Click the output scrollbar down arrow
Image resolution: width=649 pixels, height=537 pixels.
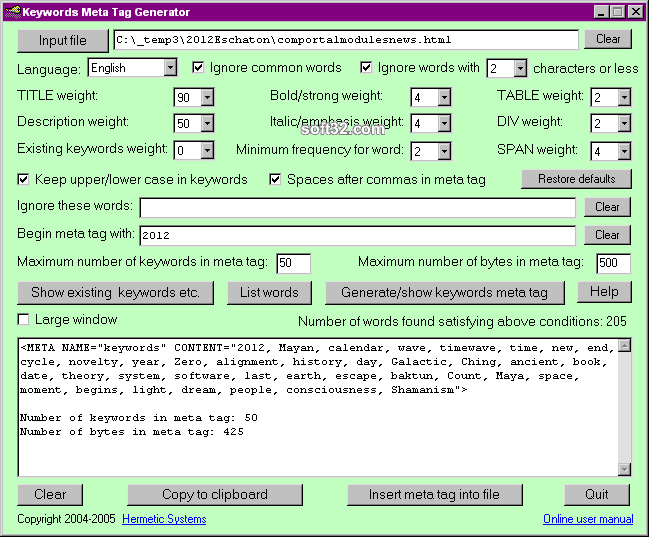click(624, 469)
